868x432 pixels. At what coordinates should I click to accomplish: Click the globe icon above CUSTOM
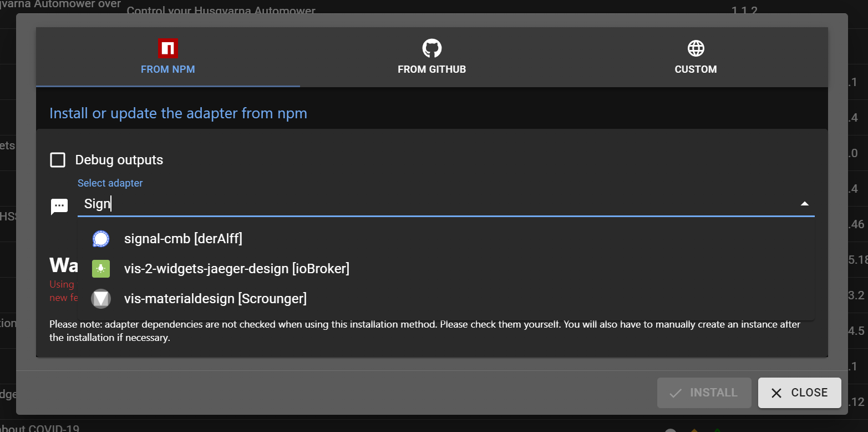[696, 48]
